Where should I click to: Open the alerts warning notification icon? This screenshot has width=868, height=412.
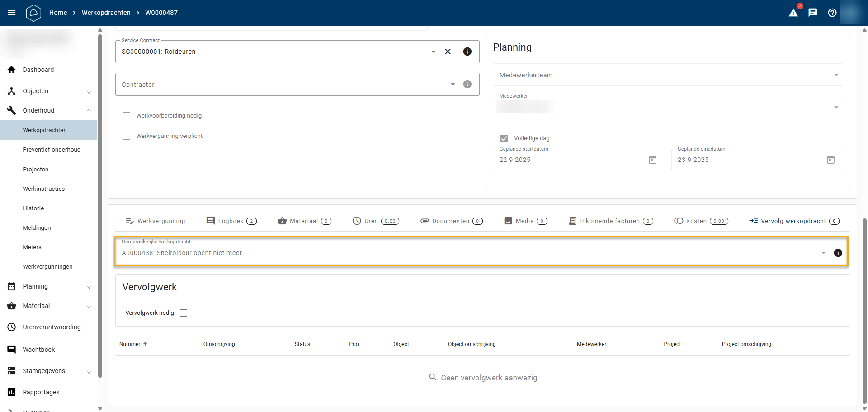tap(793, 13)
